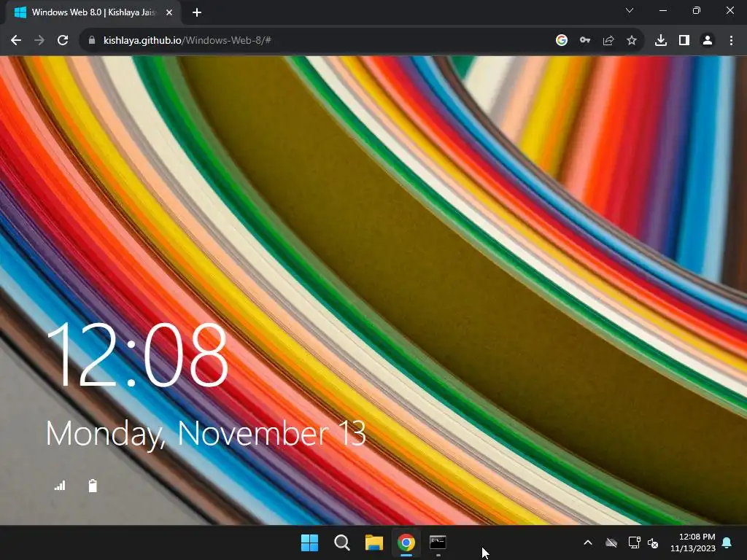
Task: Reload the Windows Web 8.0 page
Action: [x=63, y=41]
